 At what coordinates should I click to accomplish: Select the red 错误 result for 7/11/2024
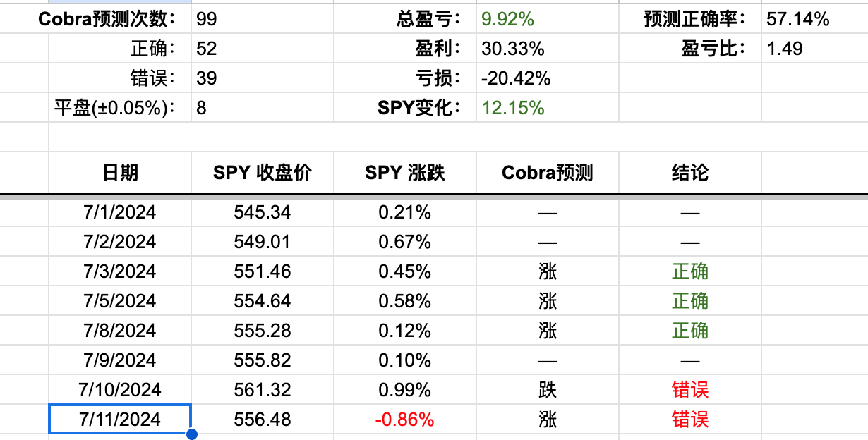(690, 420)
